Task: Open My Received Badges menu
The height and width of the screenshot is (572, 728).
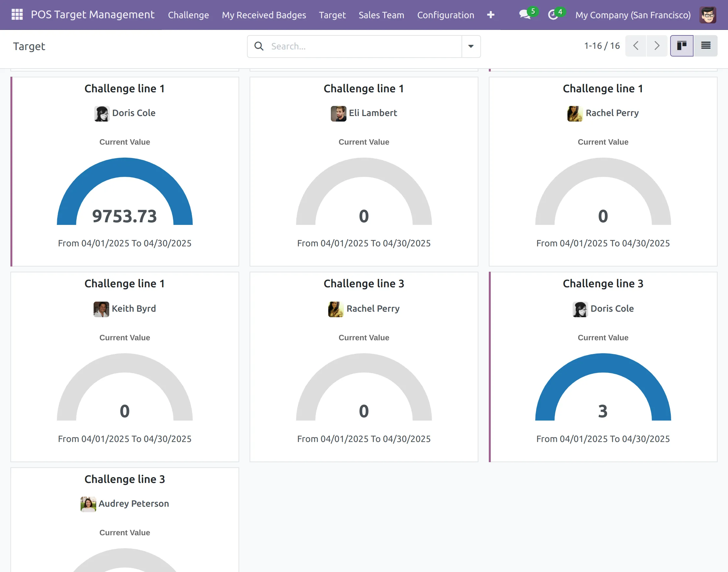Action: coord(264,15)
